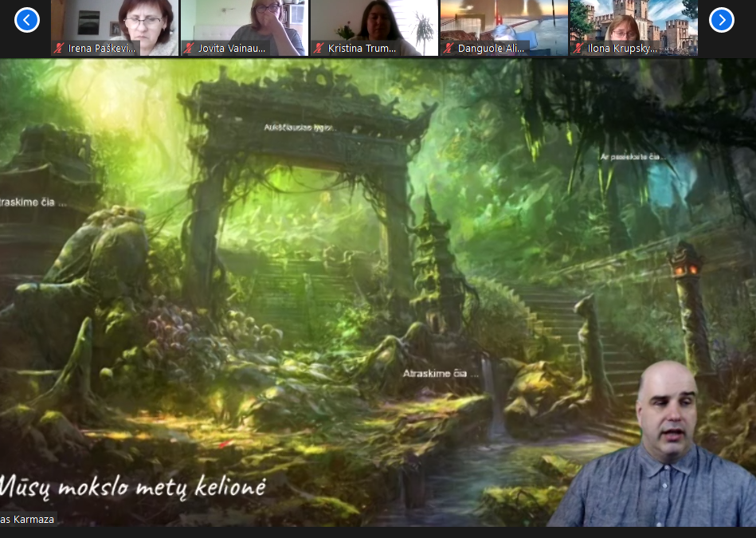
Task: Select Irena Paškevi... video thumbnail
Action: coord(115,28)
